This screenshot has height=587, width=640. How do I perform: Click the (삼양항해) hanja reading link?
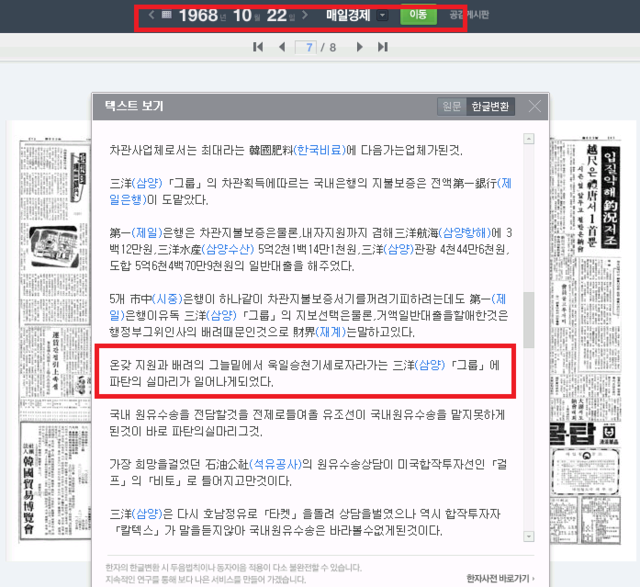[465, 233]
